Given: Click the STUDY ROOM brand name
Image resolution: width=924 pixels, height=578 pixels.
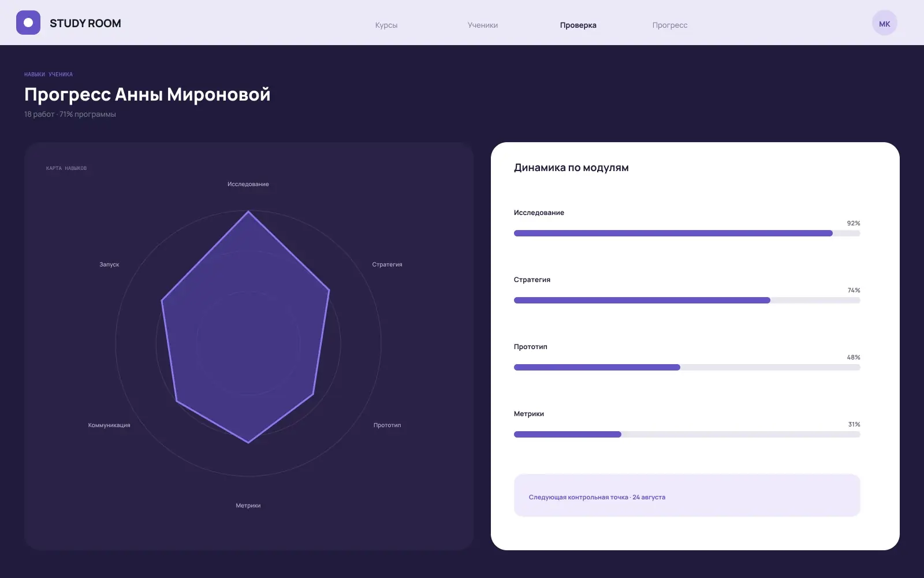Looking at the screenshot, I should [x=85, y=23].
